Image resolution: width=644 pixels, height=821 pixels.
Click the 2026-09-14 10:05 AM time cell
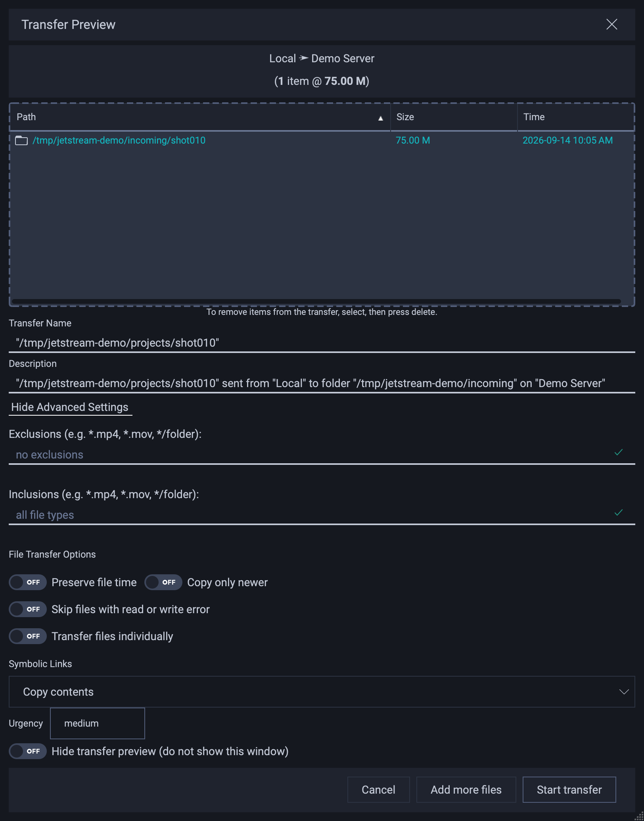[x=567, y=140]
